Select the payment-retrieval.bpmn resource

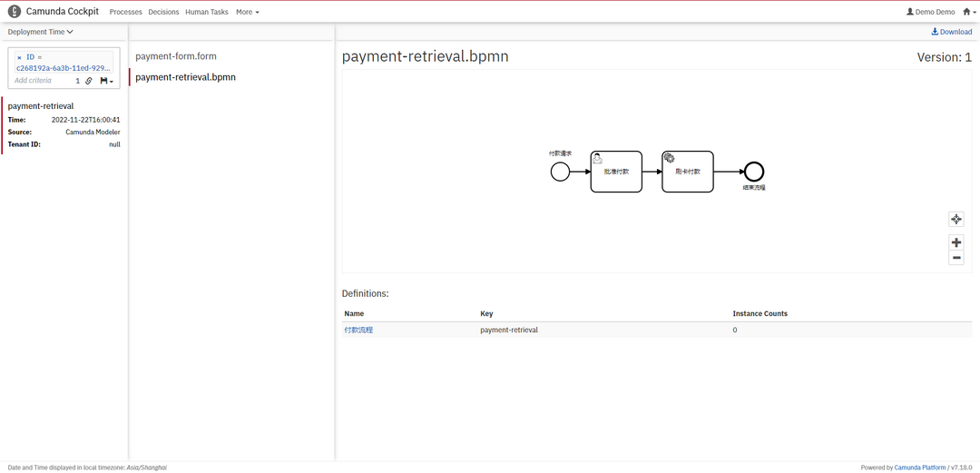click(186, 77)
